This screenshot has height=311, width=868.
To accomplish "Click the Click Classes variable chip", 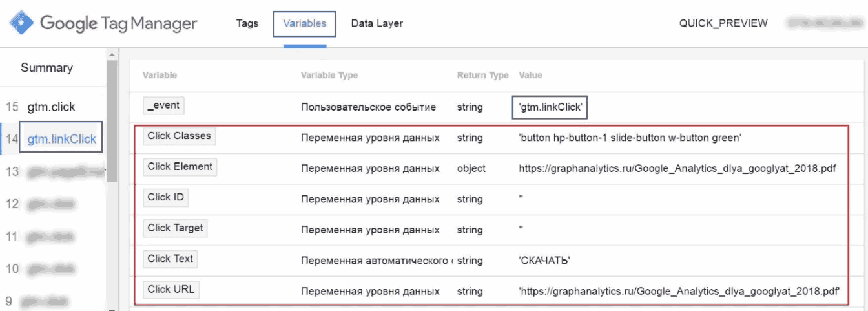I will [x=179, y=136].
